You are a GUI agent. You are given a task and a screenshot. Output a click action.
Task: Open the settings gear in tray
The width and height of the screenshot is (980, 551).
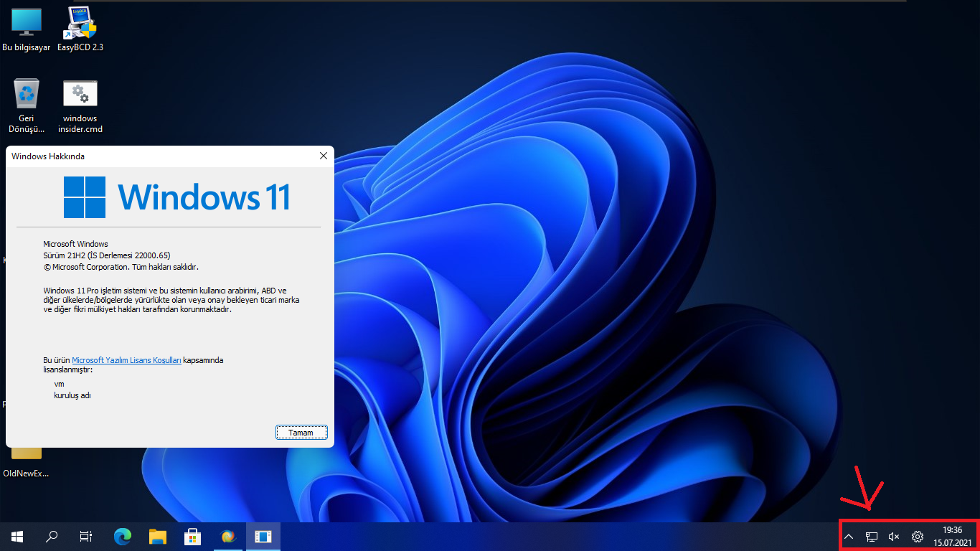pos(917,536)
